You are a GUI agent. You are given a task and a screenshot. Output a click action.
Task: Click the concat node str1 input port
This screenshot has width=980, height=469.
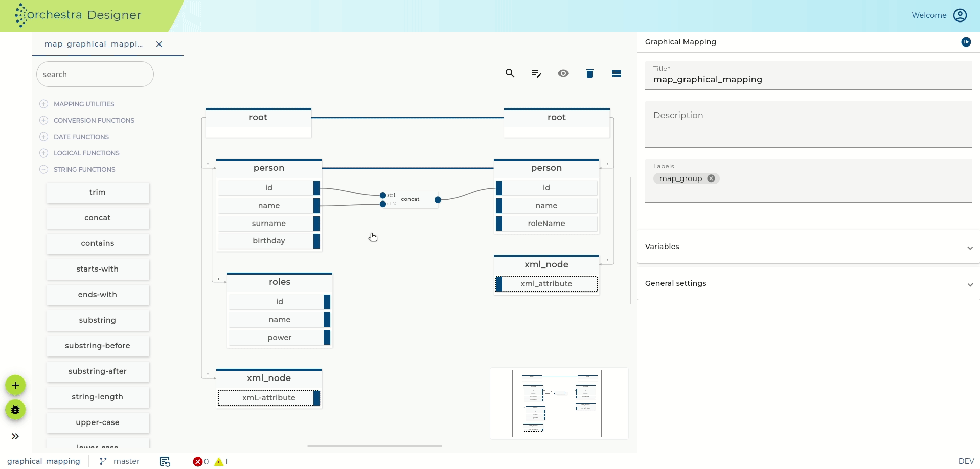pos(383,195)
